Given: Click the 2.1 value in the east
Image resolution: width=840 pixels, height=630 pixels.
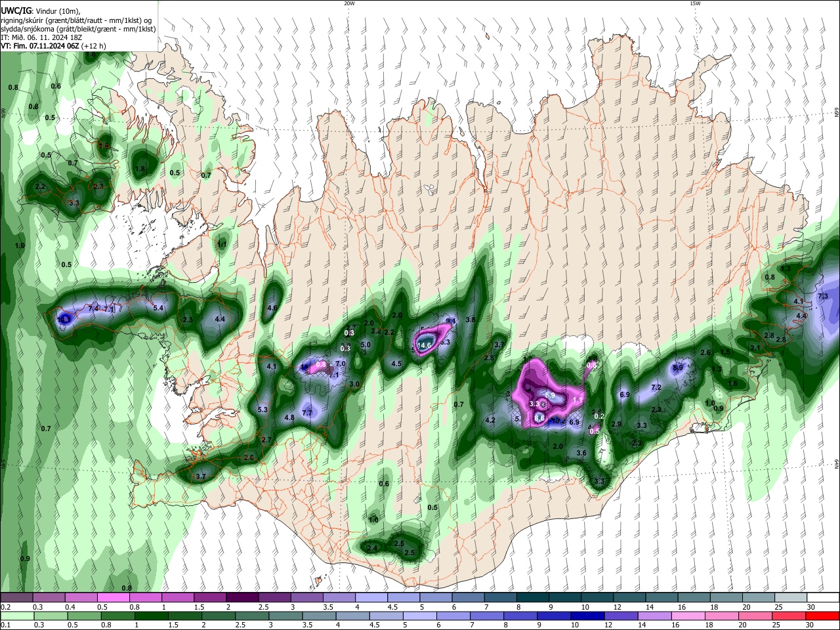Looking at the screenshot, I should click(x=755, y=348).
